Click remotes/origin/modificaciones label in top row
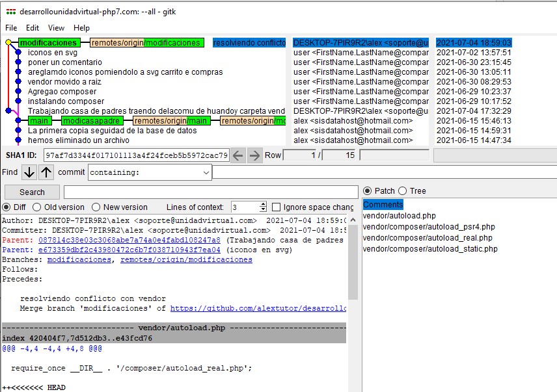Screen dimensions: 557x392 pos(146,42)
